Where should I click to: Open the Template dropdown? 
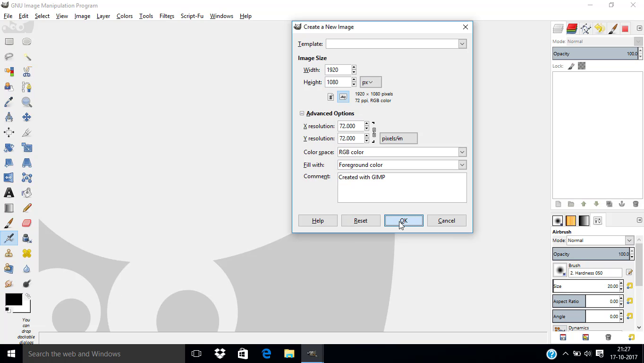tap(462, 43)
